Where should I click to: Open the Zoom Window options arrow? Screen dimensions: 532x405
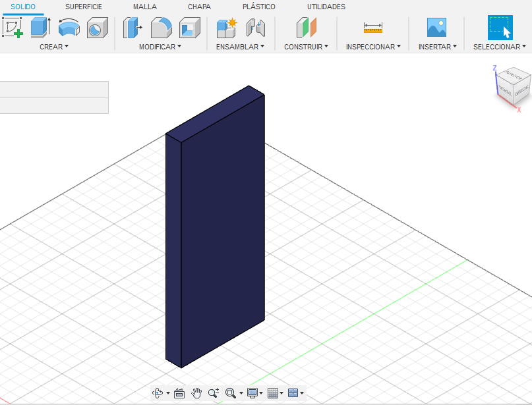[x=241, y=393]
